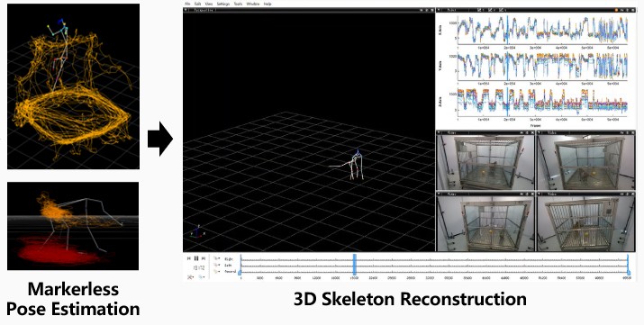Viewport: 644px width, 325px height.
Task: Jump to the last frame
Action: [x=204, y=258]
